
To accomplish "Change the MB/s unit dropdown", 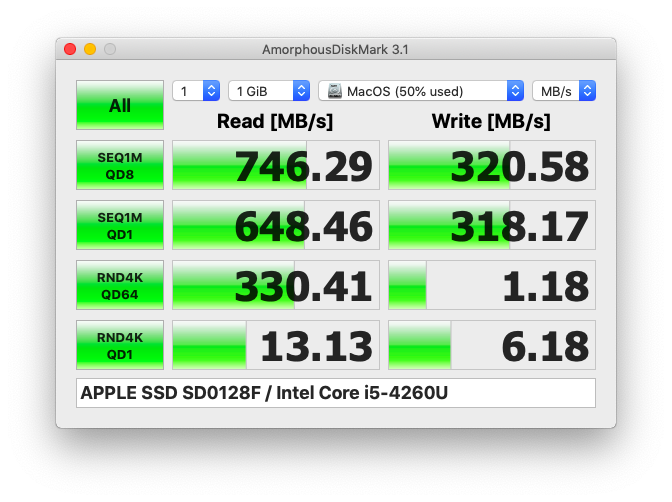I will click(x=564, y=91).
